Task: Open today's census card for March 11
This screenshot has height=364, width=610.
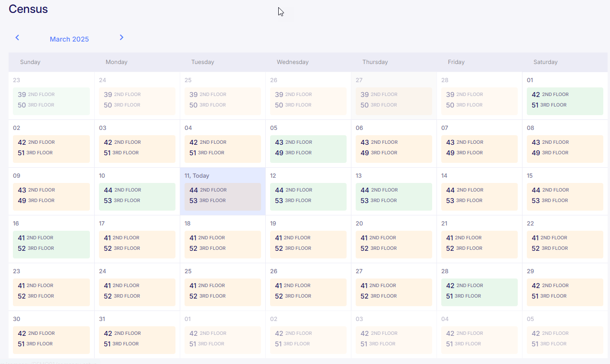Action: [x=223, y=197]
